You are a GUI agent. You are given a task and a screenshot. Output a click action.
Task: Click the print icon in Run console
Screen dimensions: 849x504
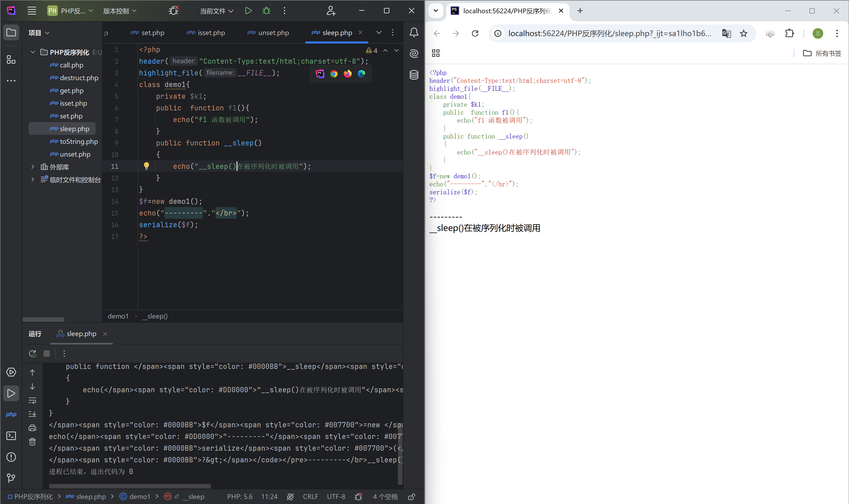click(32, 428)
